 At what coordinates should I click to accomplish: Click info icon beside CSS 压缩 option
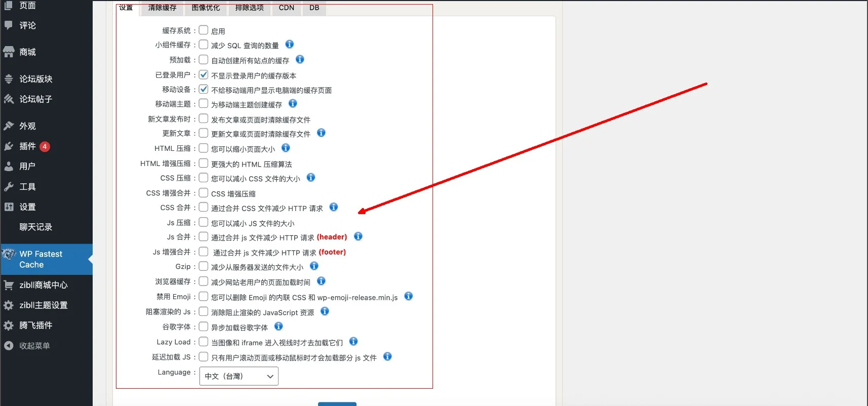(x=311, y=178)
